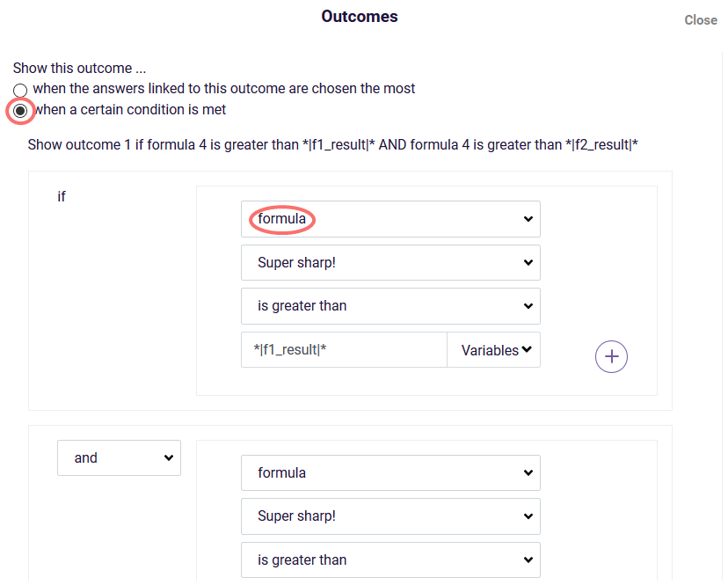Open the 'and' logic operator dropdown
The image size is (728, 585).
[119, 457]
